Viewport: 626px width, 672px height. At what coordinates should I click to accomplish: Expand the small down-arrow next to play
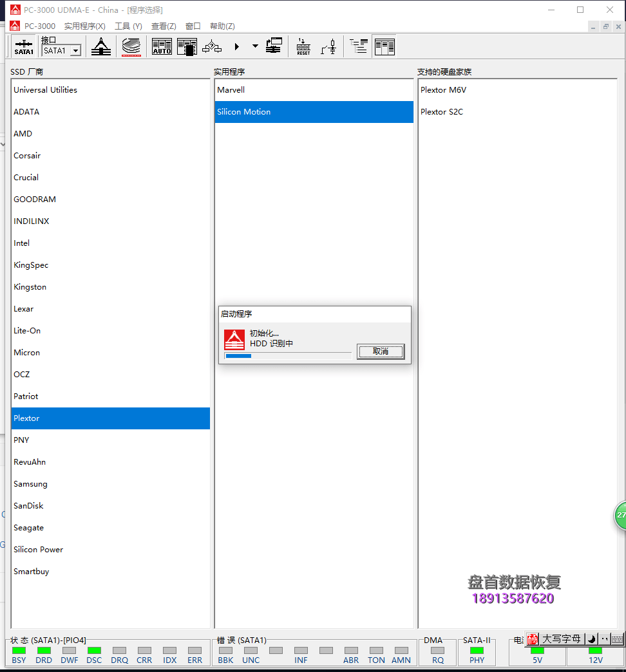[x=255, y=46]
